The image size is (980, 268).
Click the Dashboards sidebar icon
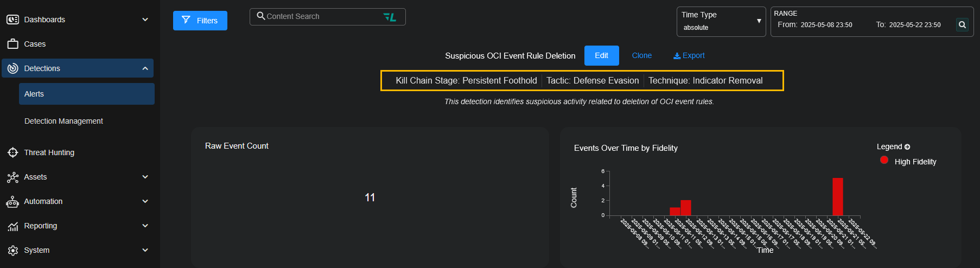(12, 20)
